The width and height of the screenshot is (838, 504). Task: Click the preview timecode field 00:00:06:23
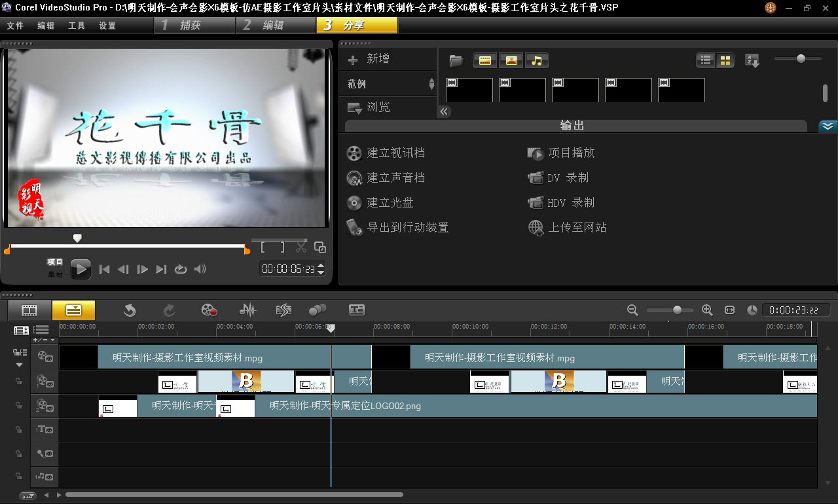pyautogui.click(x=288, y=269)
